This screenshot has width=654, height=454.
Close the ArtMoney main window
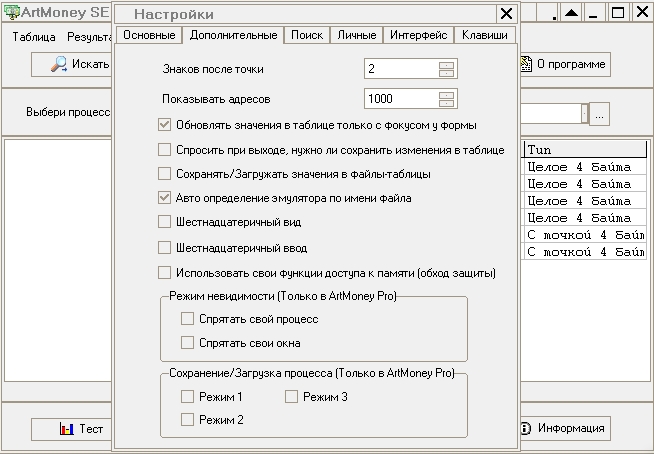click(642, 13)
